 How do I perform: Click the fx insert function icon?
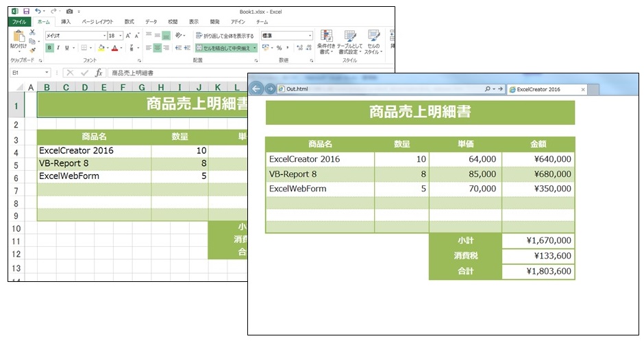99,73
